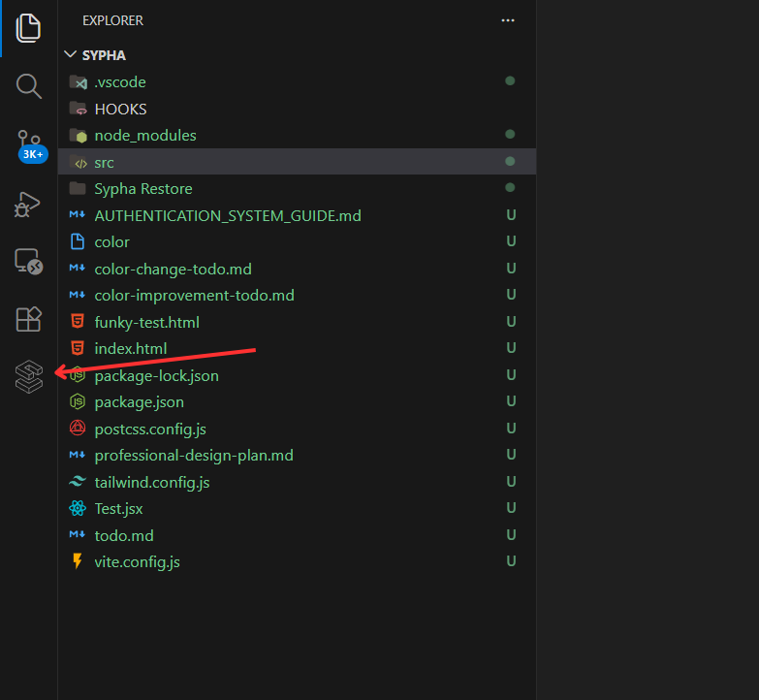The height and width of the screenshot is (700, 759).
Task: Click the git status dot for src
Action: point(510,161)
